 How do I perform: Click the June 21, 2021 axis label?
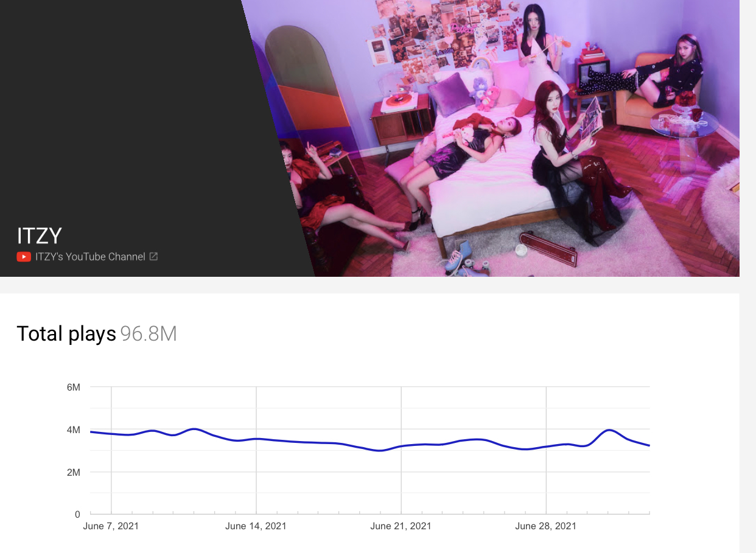[401, 526]
